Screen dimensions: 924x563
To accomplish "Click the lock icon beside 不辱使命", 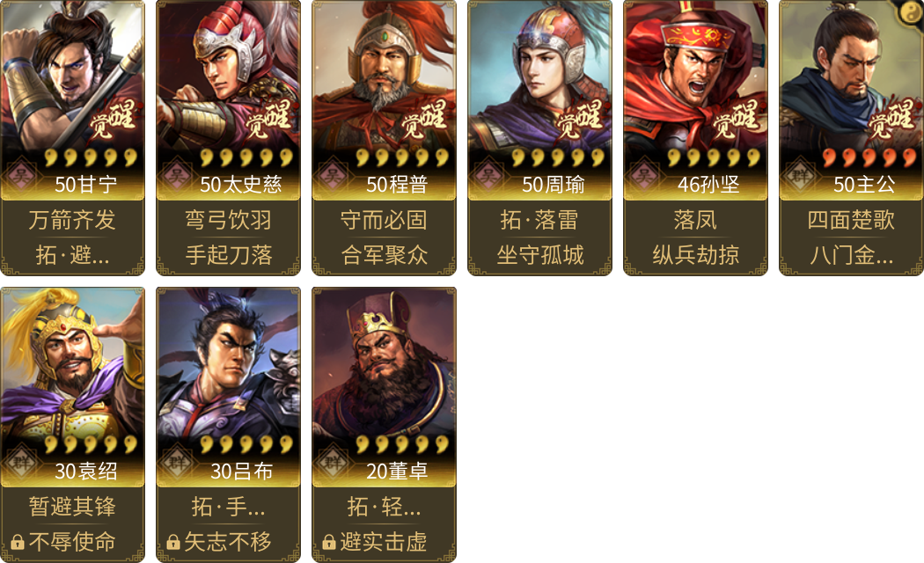I will click(x=18, y=542).
